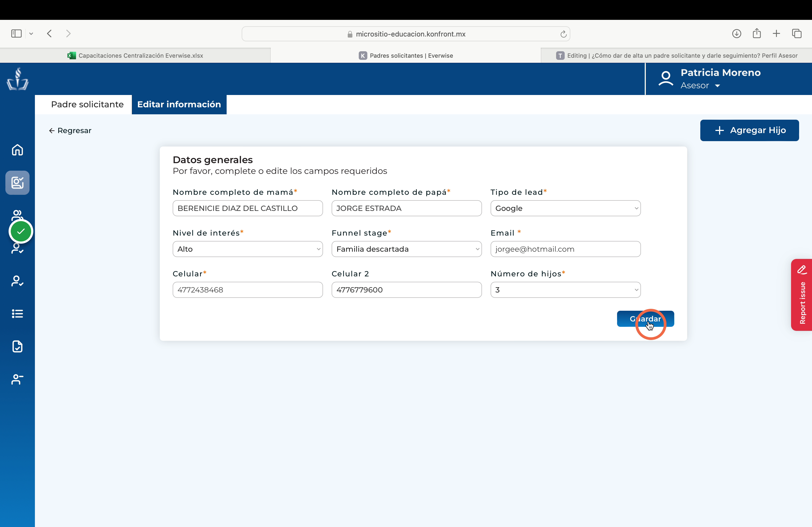Open the home icon in sidebar
Screen dimensions: 812x527
click(17, 150)
